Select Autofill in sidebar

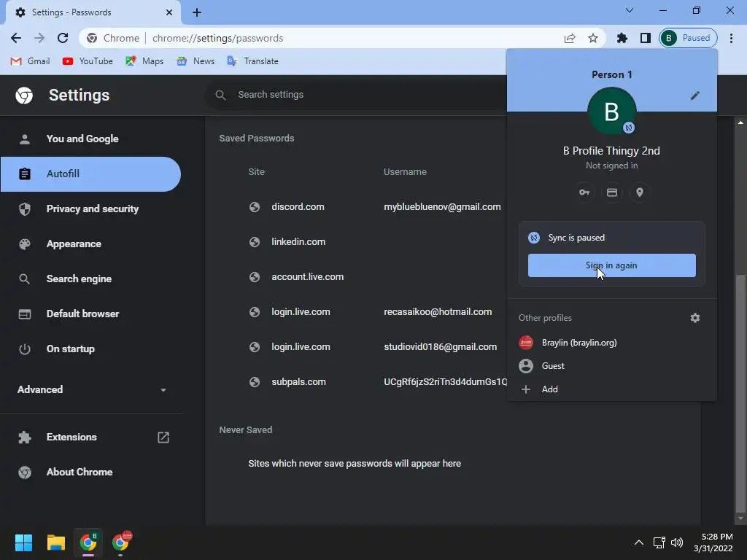[90, 174]
